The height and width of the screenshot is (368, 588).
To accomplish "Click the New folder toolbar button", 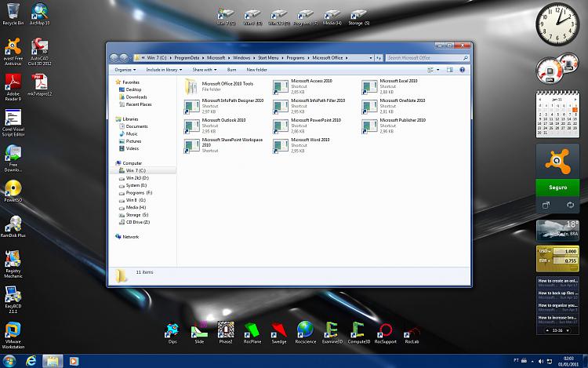I will tap(256, 70).
